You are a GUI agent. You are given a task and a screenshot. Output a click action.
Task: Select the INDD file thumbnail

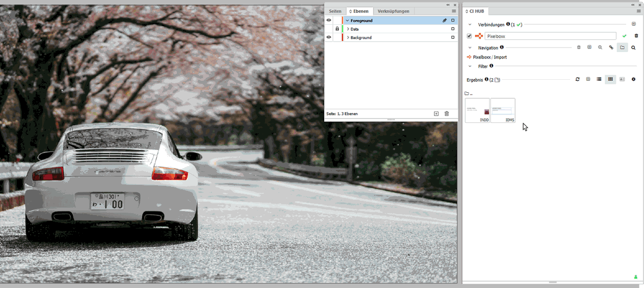[x=477, y=110]
